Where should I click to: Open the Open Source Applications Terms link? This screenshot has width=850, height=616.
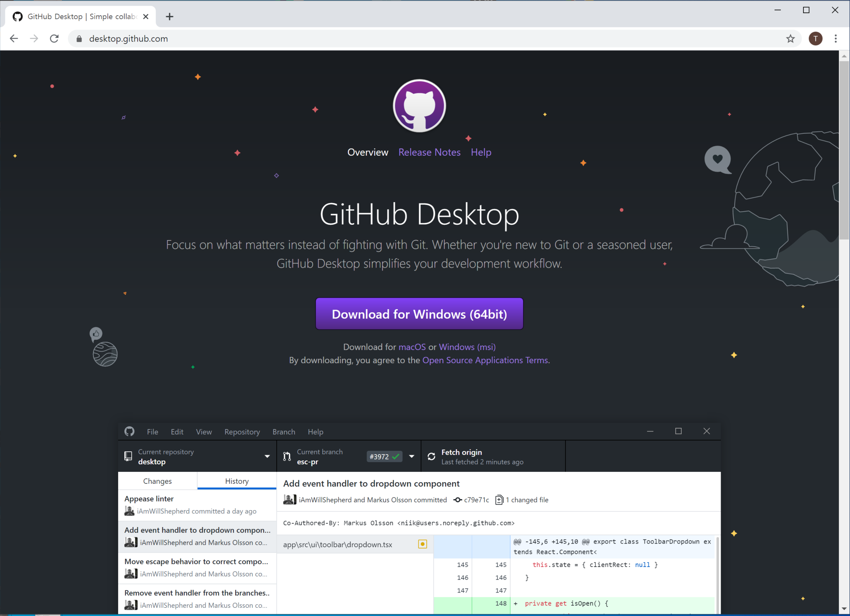(x=485, y=360)
